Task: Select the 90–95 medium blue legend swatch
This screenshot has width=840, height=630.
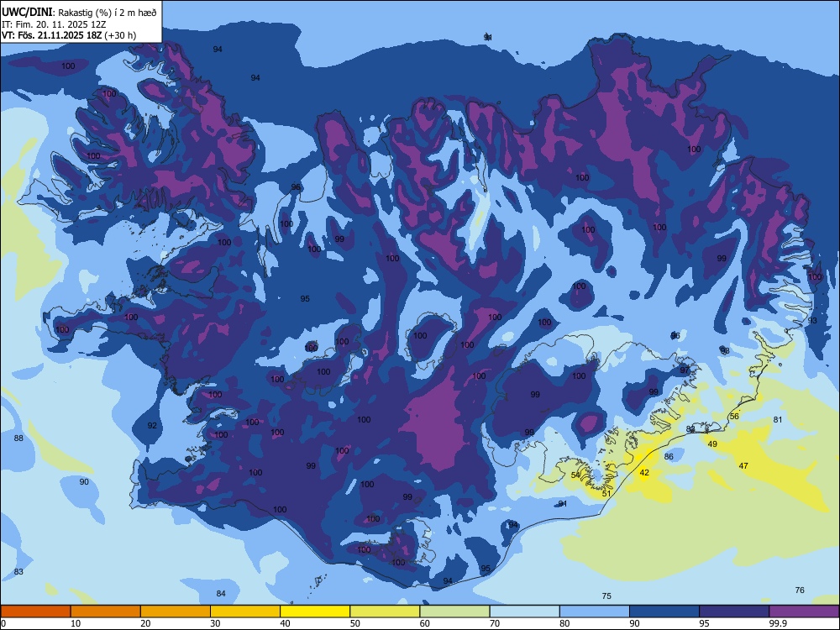Action: 664,612
